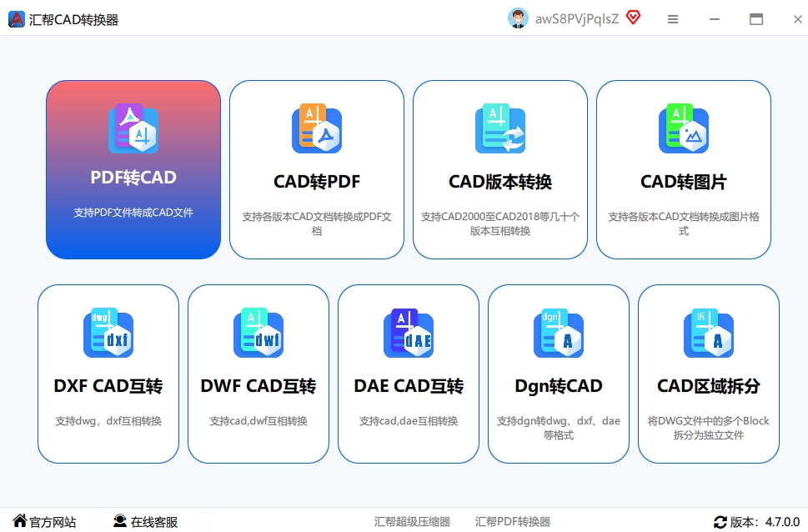Click description 支持cad,dwf互相转换
808x532 pixels.
click(x=258, y=420)
